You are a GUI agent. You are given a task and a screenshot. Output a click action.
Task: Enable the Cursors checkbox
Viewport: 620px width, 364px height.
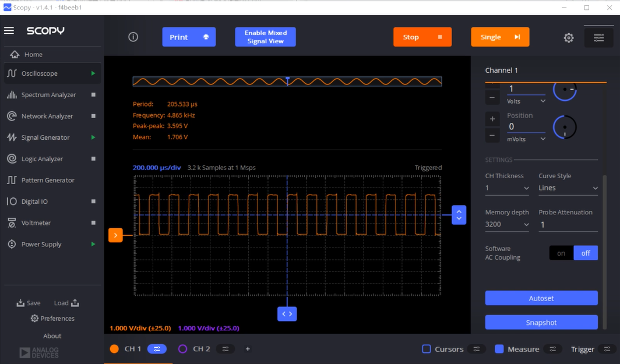point(427,349)
